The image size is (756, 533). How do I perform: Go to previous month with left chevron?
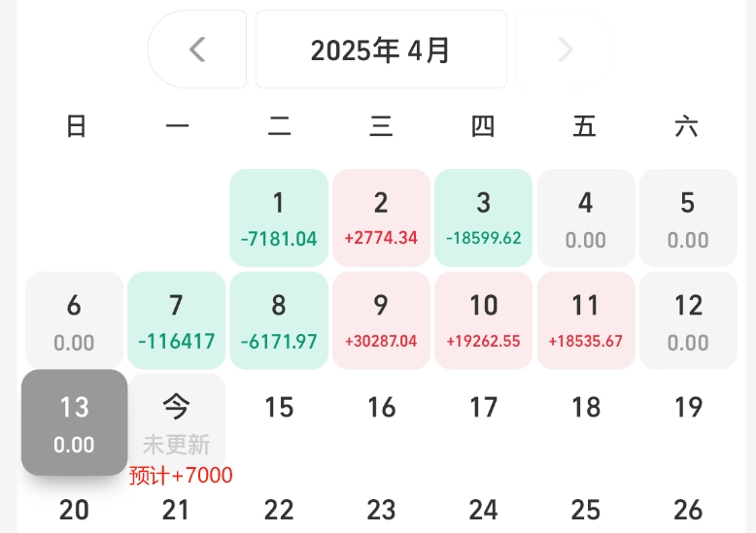pos(197,50)
